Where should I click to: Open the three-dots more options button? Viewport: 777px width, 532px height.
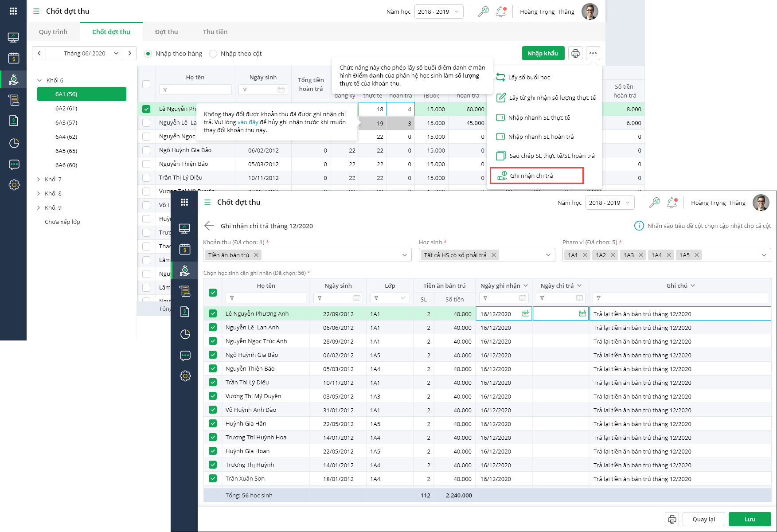pos(593,54)
